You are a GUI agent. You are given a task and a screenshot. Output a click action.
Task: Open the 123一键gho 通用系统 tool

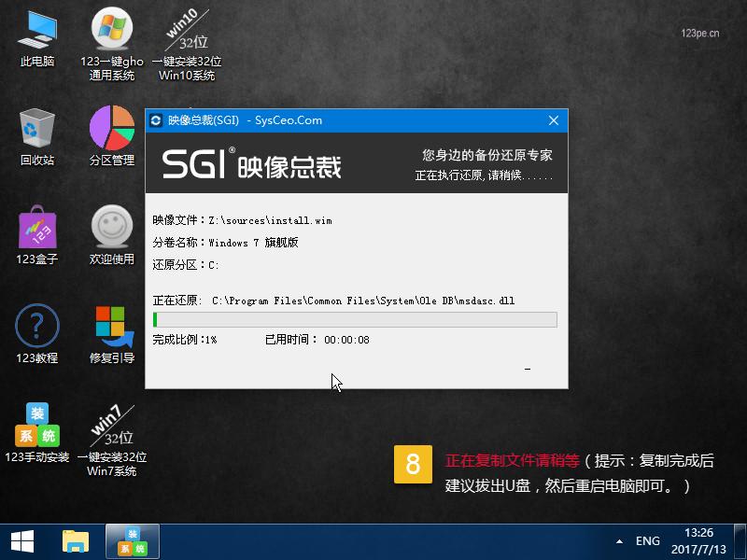[x=109, y=37]
